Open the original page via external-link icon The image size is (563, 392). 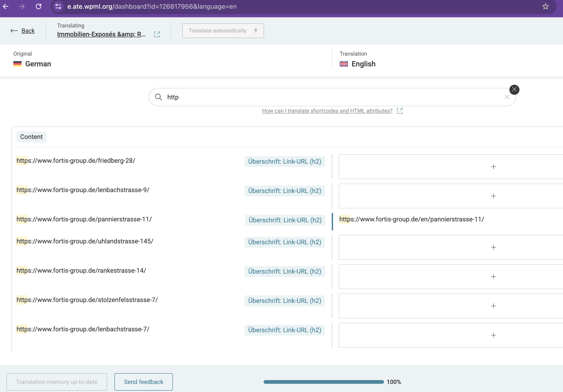[157, 34]
